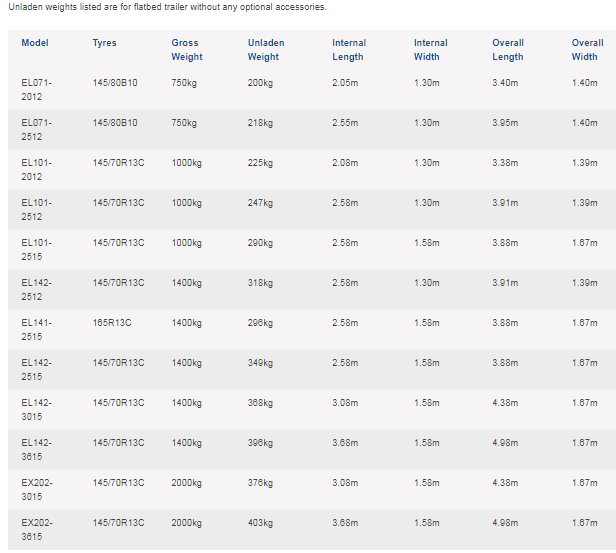Click the Overall Length column header
Screen dimensions: 616x553
pos(509,50)
